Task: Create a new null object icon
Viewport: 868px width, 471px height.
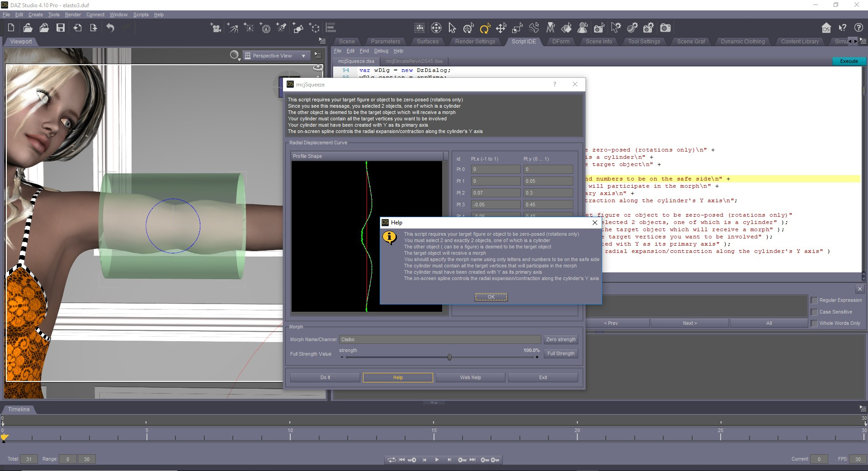Action: (314, 28)
